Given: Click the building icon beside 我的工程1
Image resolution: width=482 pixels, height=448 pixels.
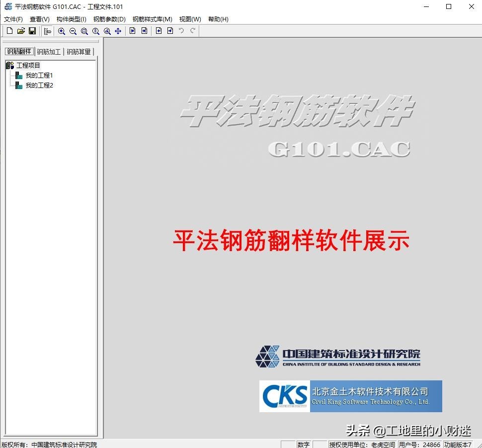Looking at the screenshot, I should (19, 75).
